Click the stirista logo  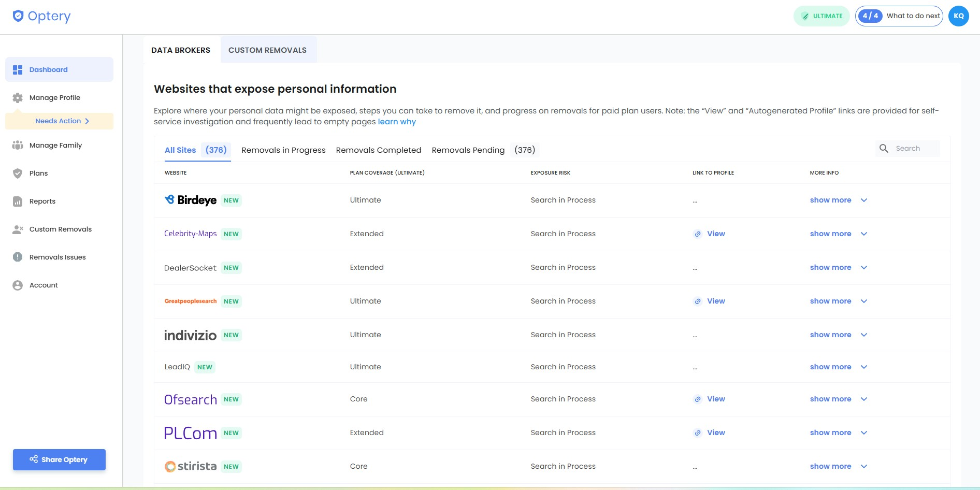point(191,466)
